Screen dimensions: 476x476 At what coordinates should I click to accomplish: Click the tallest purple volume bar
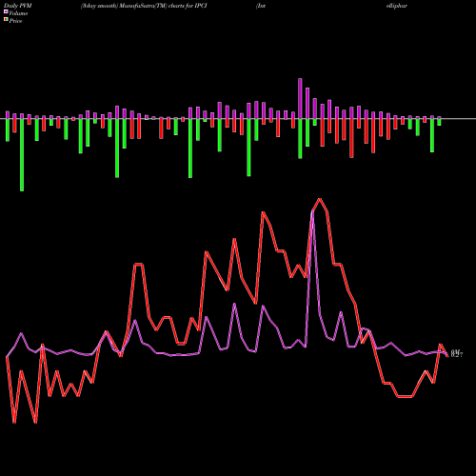[300, 98]
